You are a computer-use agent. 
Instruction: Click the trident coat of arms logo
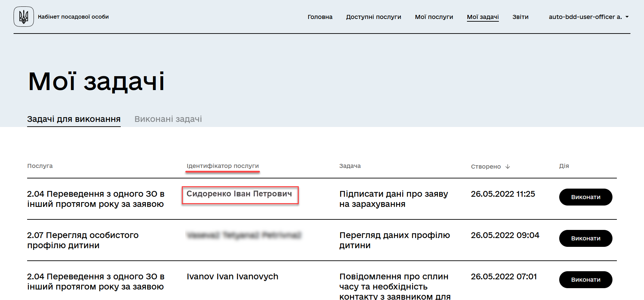24,17
